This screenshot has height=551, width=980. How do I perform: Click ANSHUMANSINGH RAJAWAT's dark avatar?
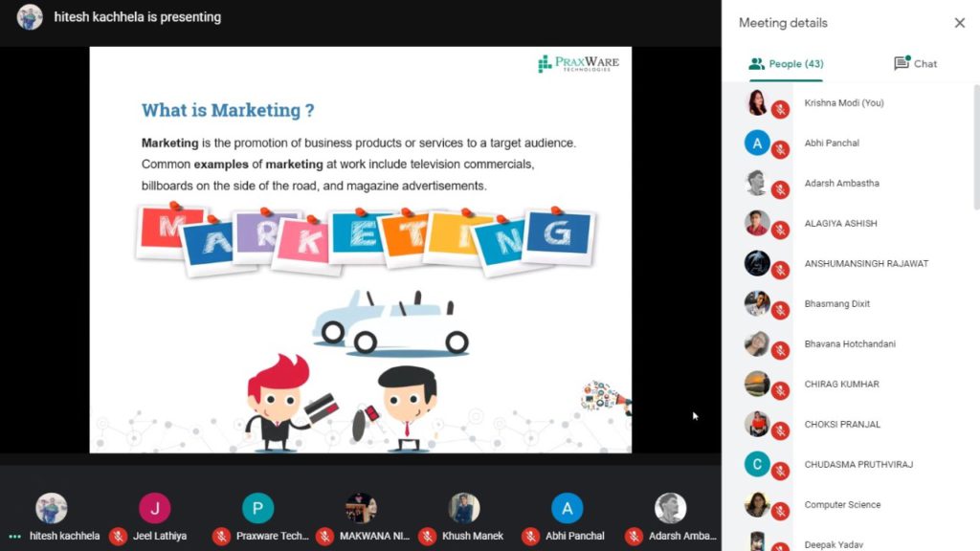point(757,264)
